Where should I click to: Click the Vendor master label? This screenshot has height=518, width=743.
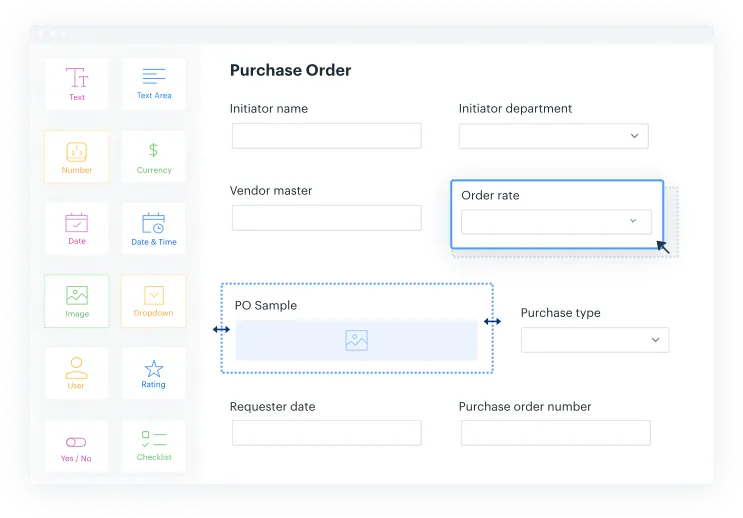271,191
